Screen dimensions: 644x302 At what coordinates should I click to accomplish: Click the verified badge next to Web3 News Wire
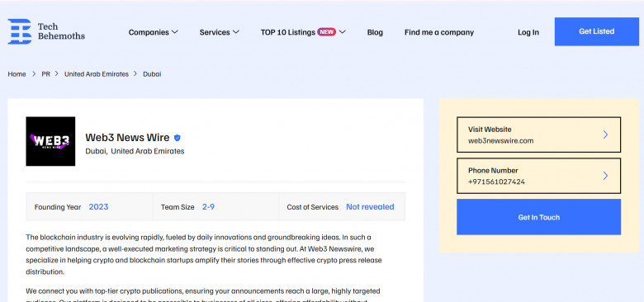177,138
